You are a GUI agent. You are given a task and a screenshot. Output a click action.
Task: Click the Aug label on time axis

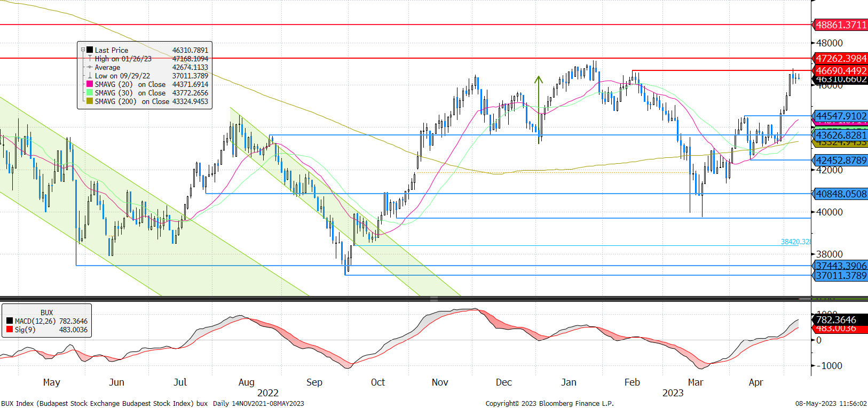[247, 382]
